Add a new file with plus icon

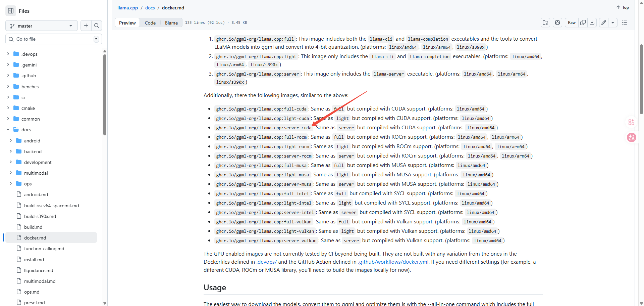pyautogui.click(x=86, y=26)
